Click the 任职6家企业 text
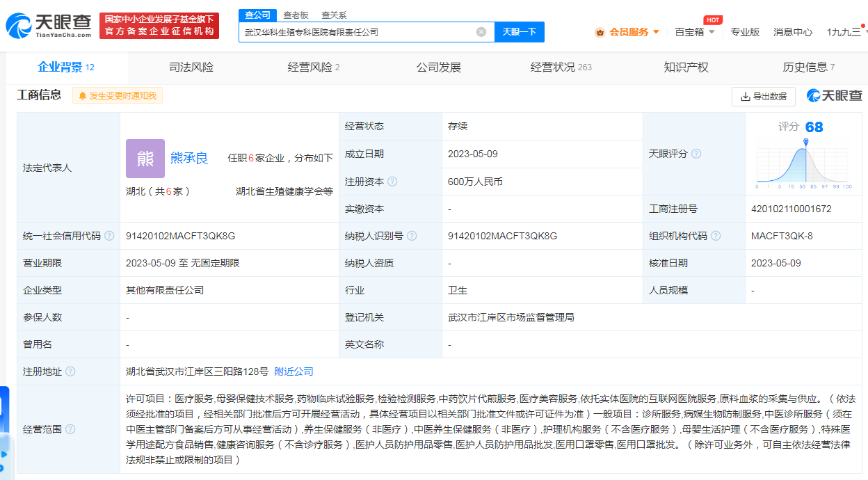Screen dimensions: 868x480 click(x=256, y=158)
